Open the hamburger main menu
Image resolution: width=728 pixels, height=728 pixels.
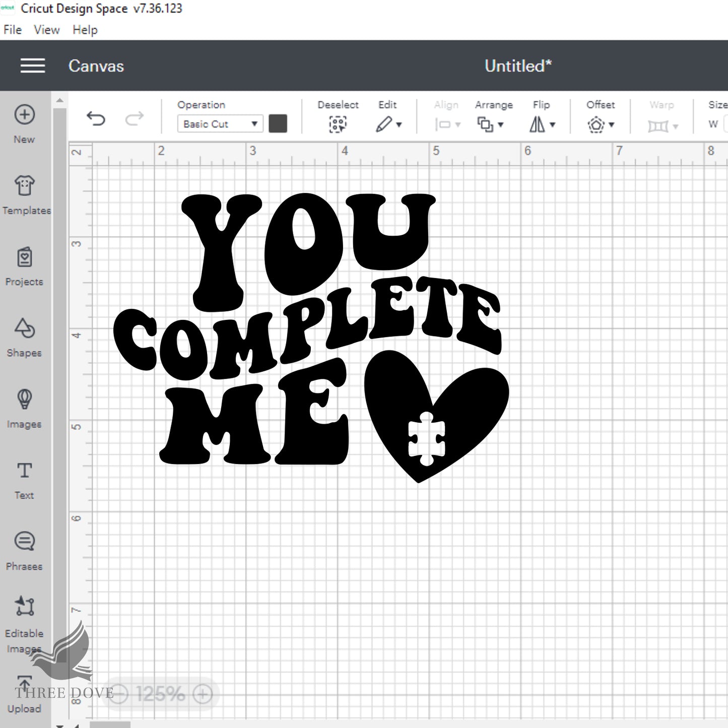33,65
